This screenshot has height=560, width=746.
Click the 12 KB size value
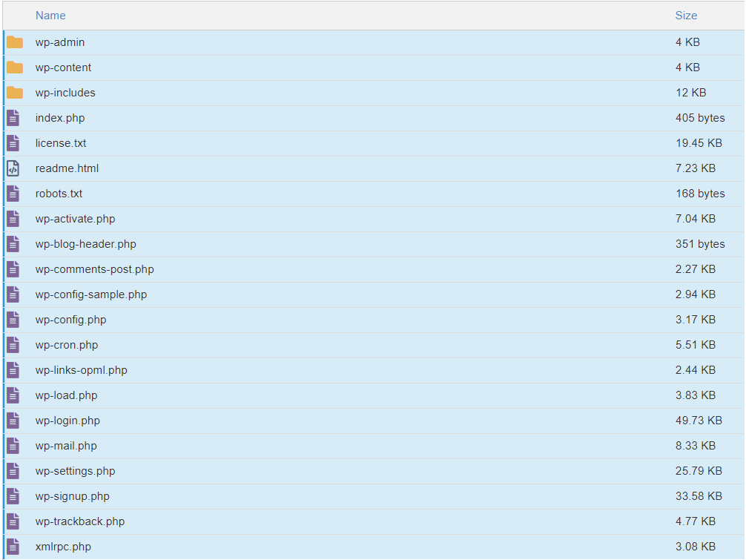coord(691,93)
